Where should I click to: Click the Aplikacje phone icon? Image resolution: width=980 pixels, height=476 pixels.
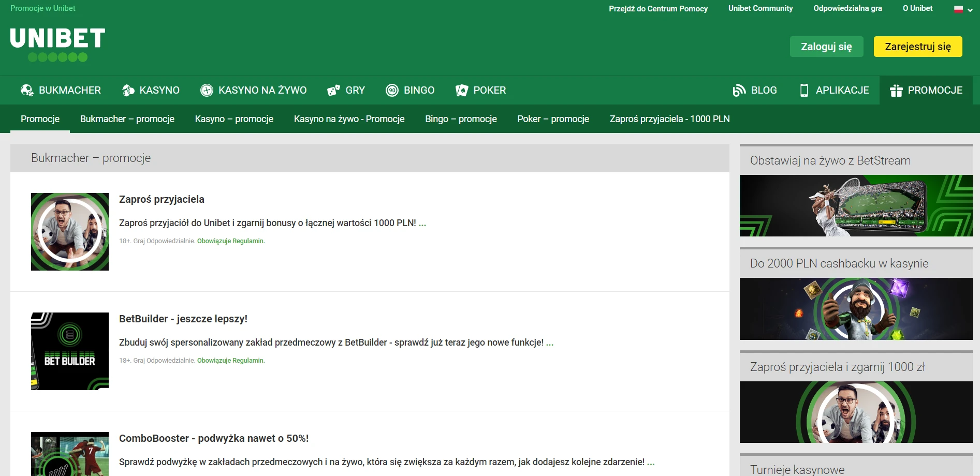(x=804, y=91)
